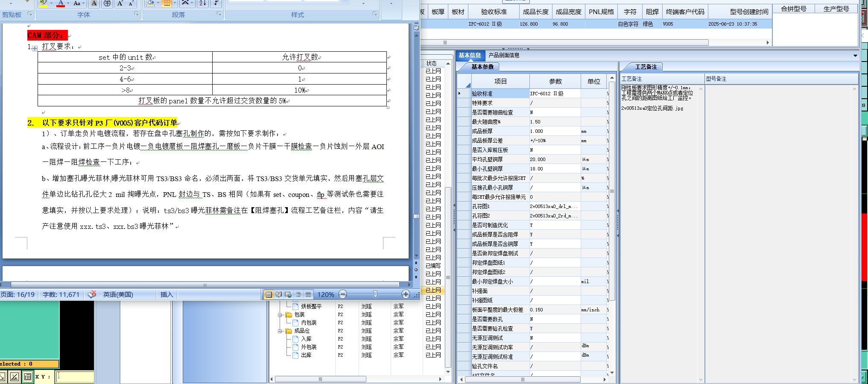Screen dimensions: 868x384
Task: Select the 外包装 tree item
Action: 309,347
